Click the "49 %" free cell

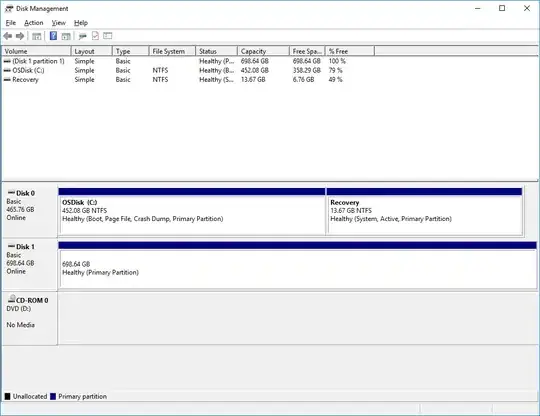tap(335, 80)
